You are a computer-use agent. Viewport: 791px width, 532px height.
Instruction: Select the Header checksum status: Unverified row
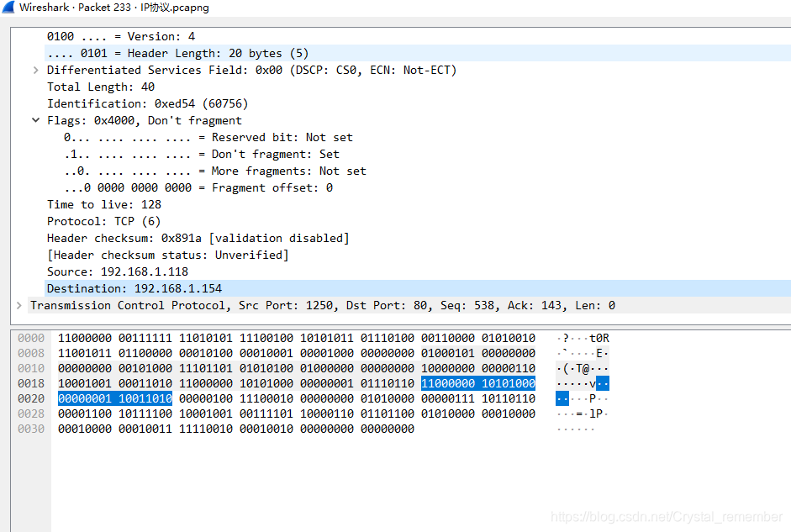point(167,255)
